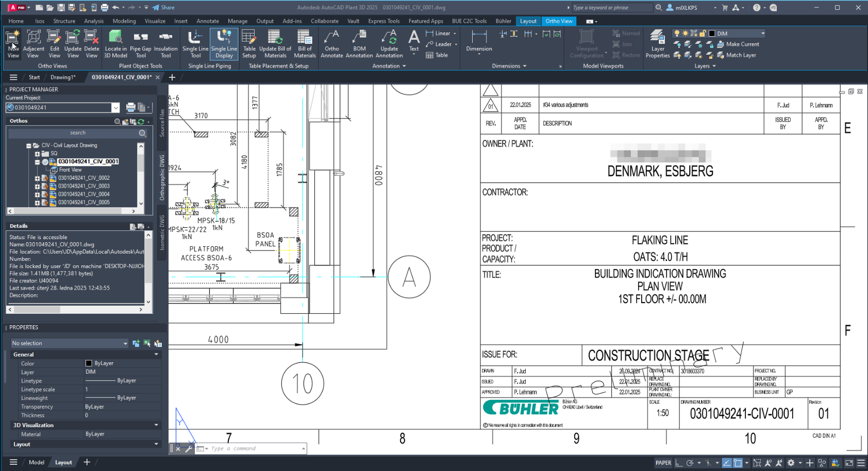Click the Clean Screen icon in the status bar

coord(849,463)
